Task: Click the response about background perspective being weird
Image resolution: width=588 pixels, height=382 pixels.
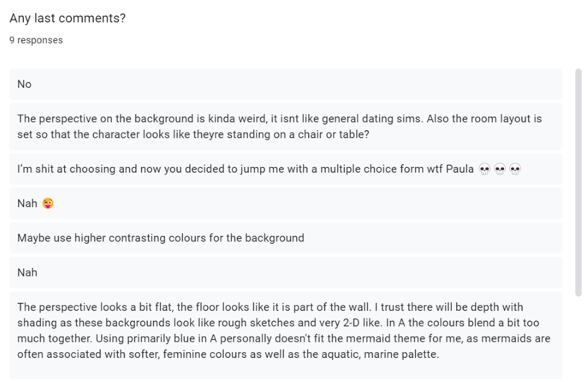Action: 286,127
